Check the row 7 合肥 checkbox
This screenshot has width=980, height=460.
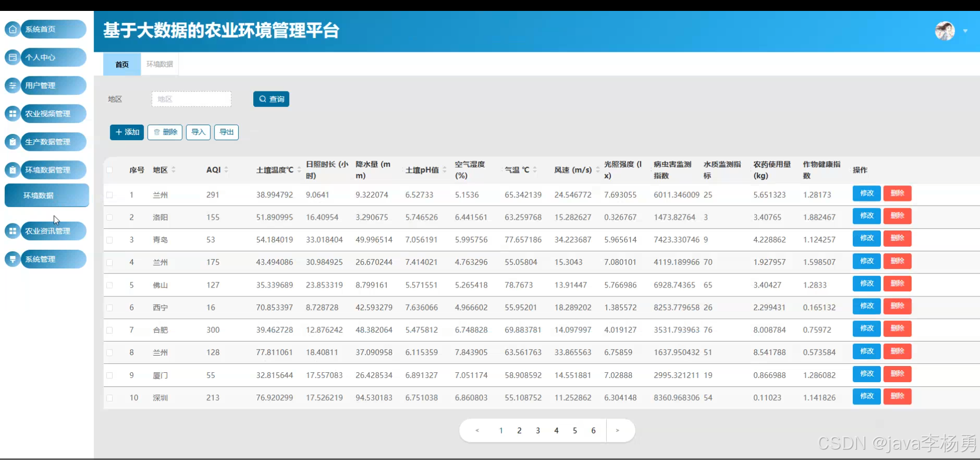click(110, 330)
